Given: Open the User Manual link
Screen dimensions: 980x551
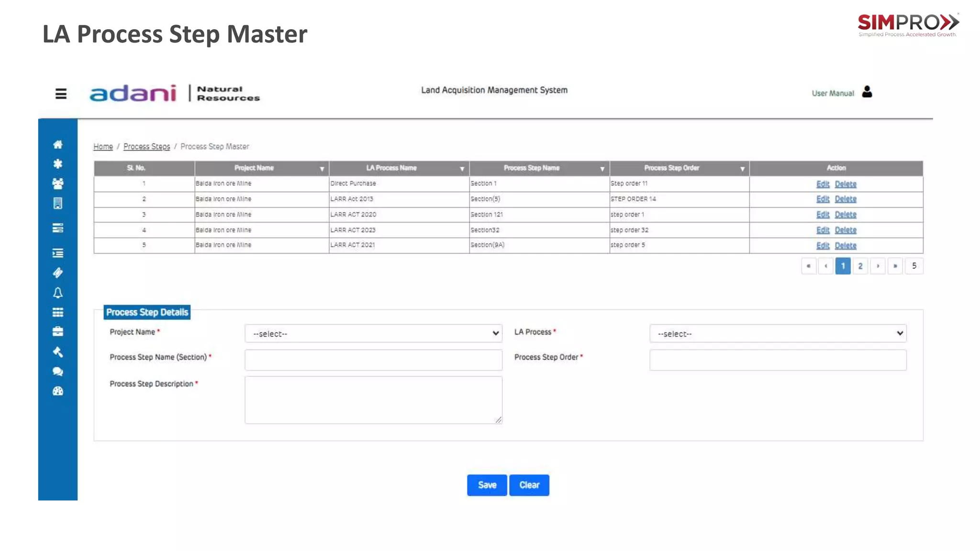Looking at the screenshot, I should coord(833,93).
